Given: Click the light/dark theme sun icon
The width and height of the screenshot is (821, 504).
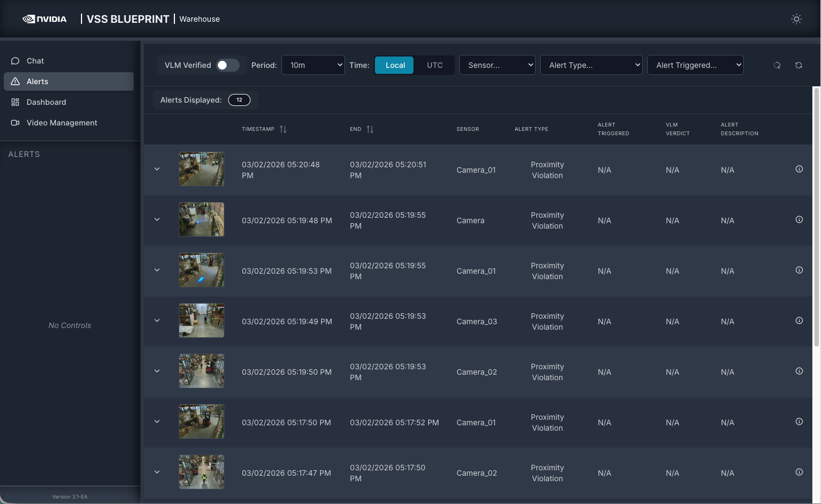Looking at the screenshot, I should (796, 19).
